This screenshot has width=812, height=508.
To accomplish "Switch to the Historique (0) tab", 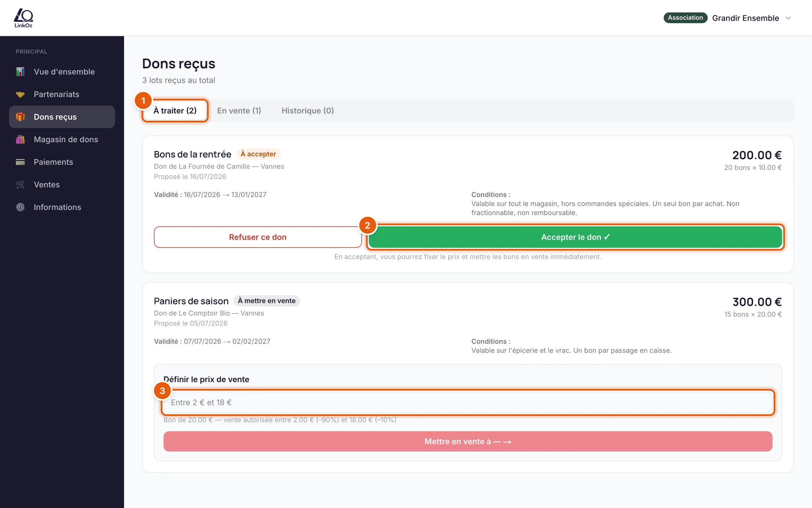I will (x=308, y=111).
